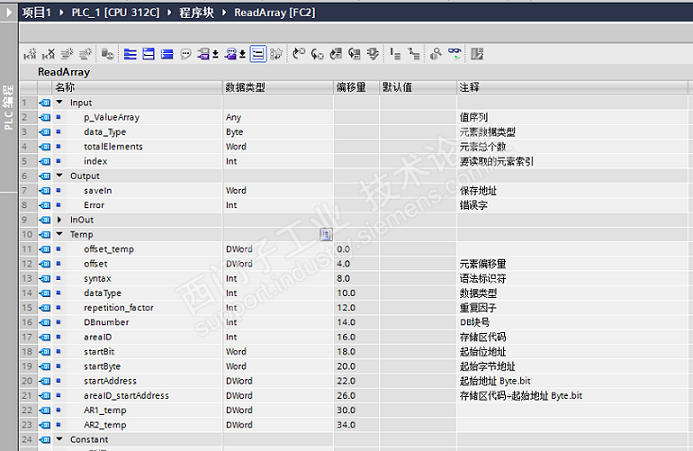Click the last toolbar icon on the right
Screen dimensions: 693x451
click(477, 54)
